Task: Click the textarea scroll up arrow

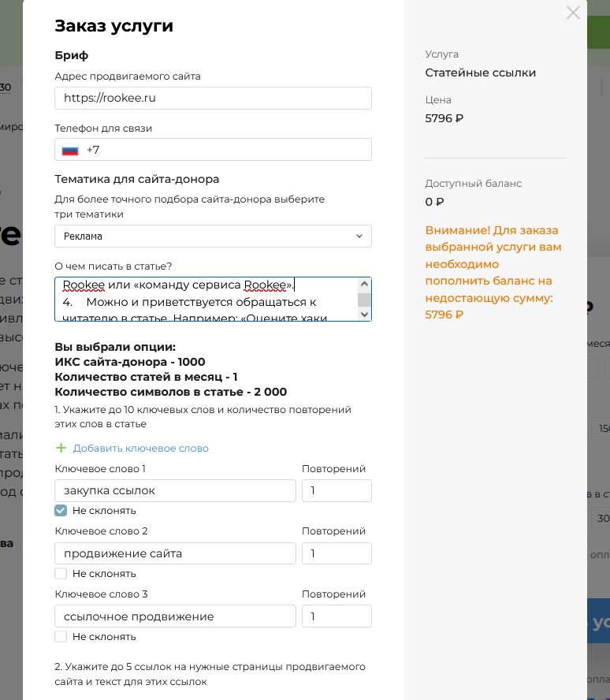Action: coord(364,285)
